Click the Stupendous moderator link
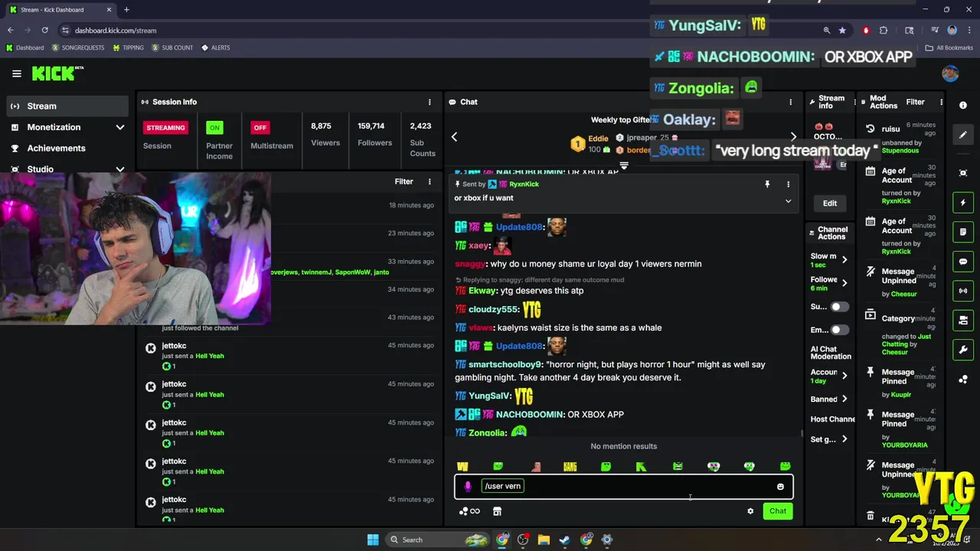The width and height of the screenshot is (980, 551). tap(900, 151)
